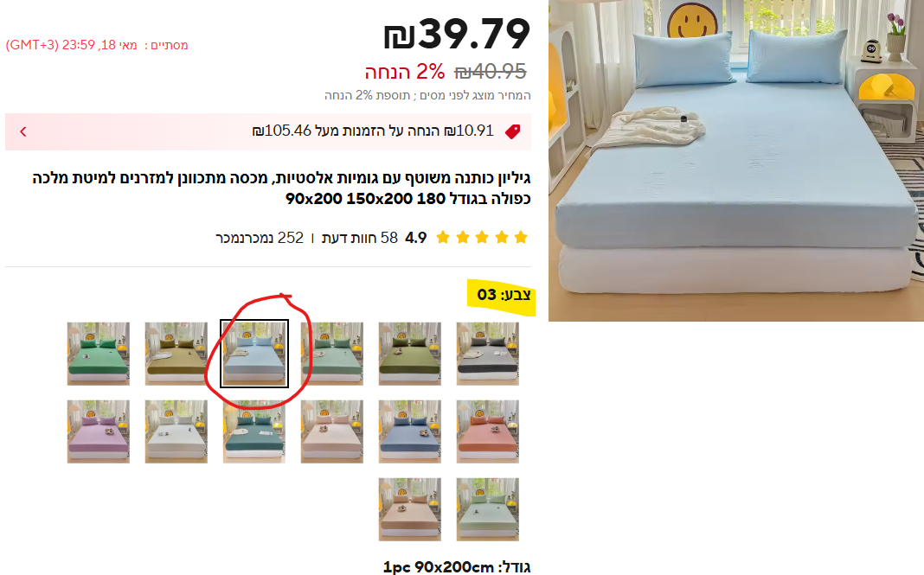Select the teal bedsheet color option

(254, 431)
